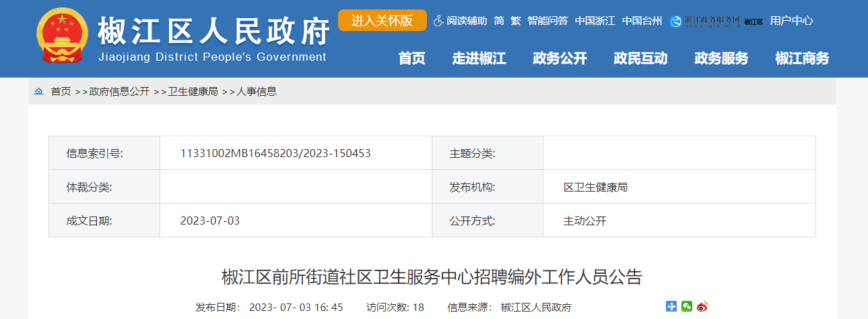Open 智能问答 smart Q&A

click(547, 21)
